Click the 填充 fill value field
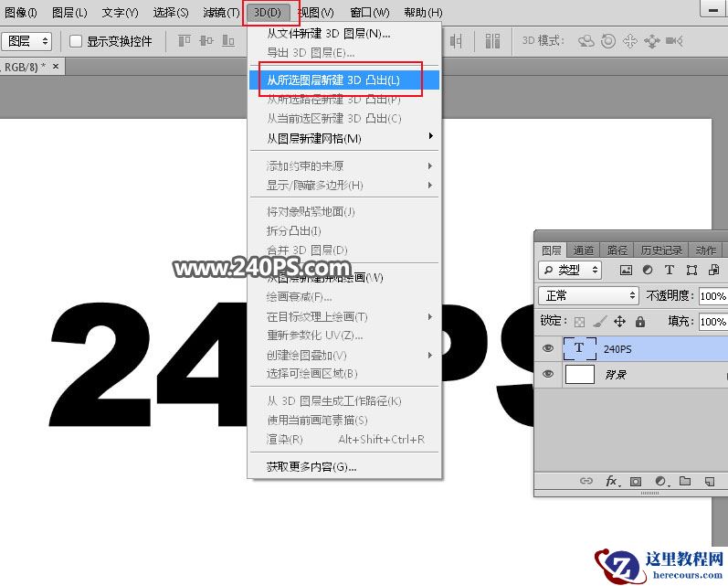 (x=712, y=322)
